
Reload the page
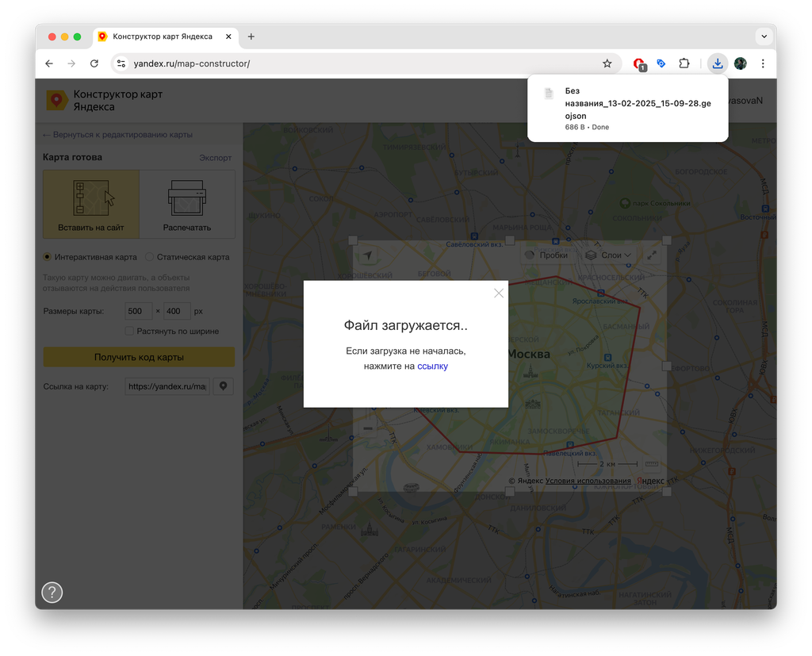click(x=94, y=63)
